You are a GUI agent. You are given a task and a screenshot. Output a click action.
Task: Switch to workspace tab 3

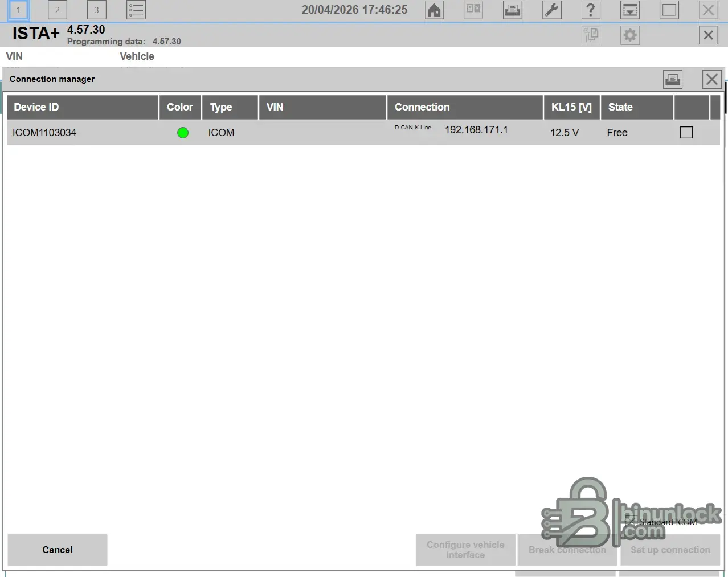tap(96, 10)
